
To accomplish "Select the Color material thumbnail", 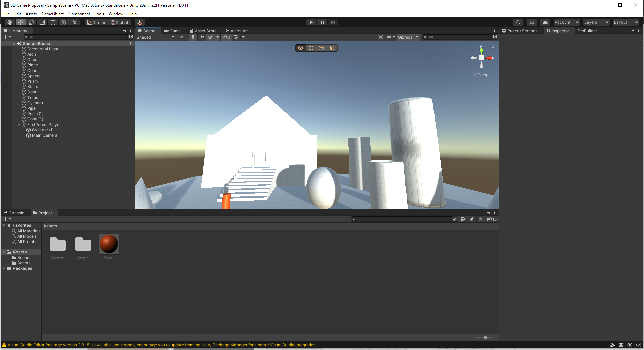I will pos(109,244).
